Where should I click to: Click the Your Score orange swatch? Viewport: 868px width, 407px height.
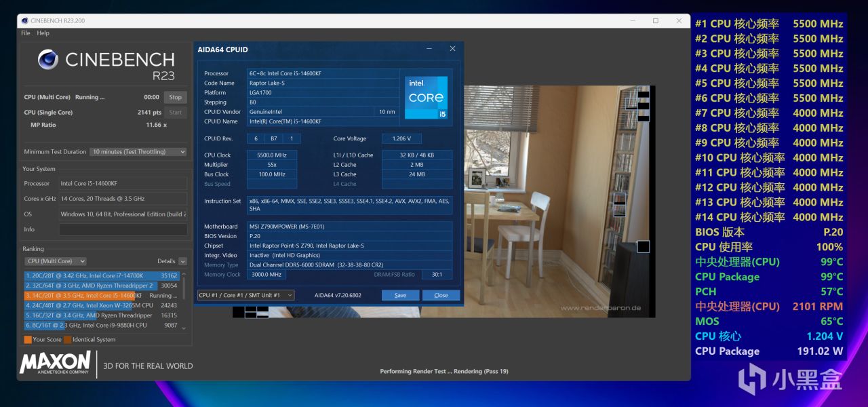(x=28, y=339)
